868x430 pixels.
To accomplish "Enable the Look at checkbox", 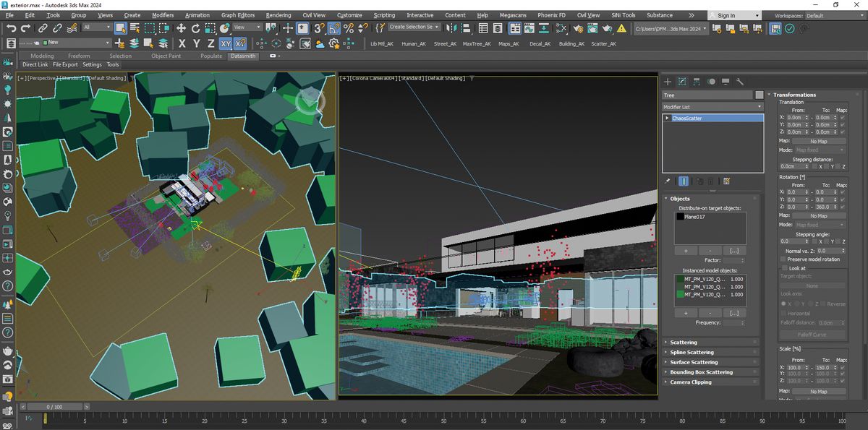I will (x=783, y=267).
